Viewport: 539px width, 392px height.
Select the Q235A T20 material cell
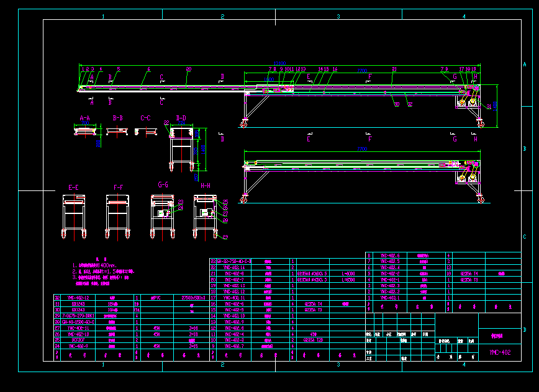(313, 340)
